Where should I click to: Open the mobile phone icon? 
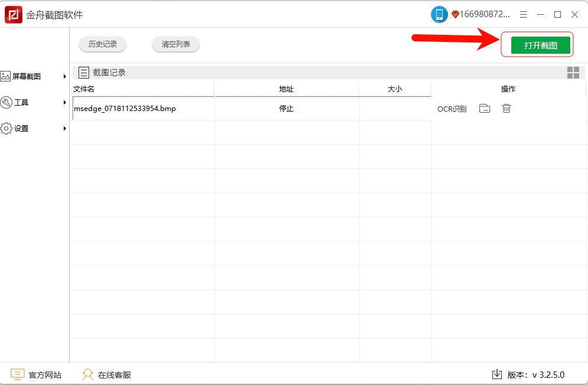(x=439, y=15)
